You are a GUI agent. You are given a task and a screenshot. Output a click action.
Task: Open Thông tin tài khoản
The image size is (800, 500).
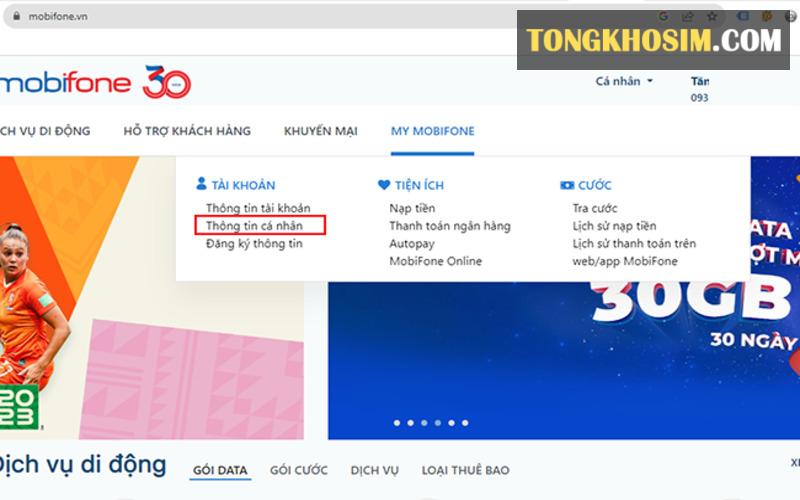(258, 208)
